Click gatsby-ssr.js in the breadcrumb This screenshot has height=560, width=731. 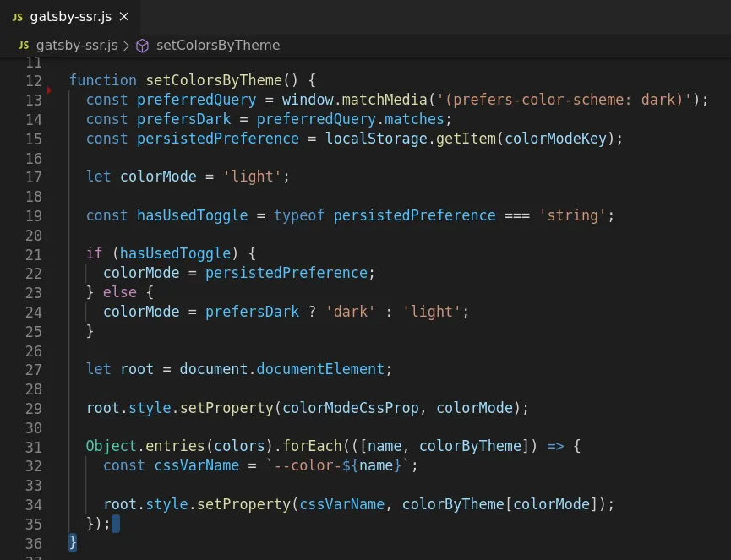pos(77,46)
